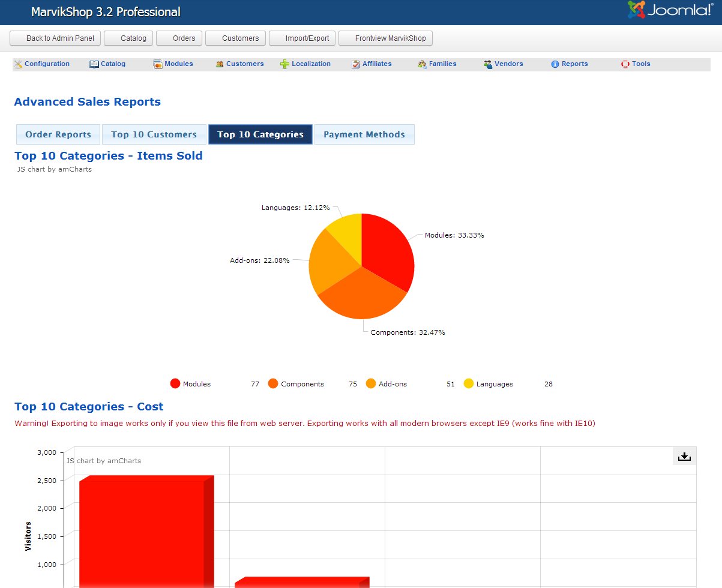
Task: Select the Top 10 Categories tab
Action: pos(260,134)
